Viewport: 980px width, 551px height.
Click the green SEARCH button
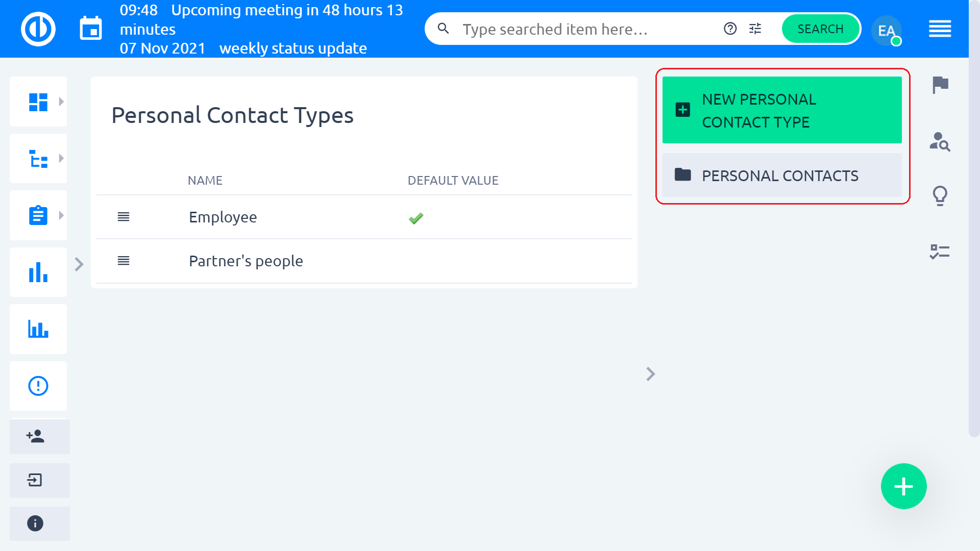tap(820, 29)
